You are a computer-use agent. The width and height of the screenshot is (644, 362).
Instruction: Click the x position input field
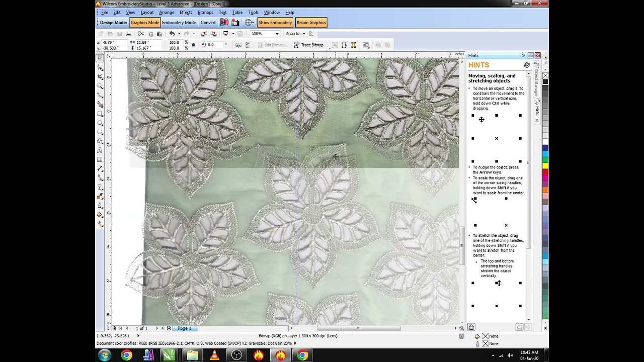(x=115, y=42)
